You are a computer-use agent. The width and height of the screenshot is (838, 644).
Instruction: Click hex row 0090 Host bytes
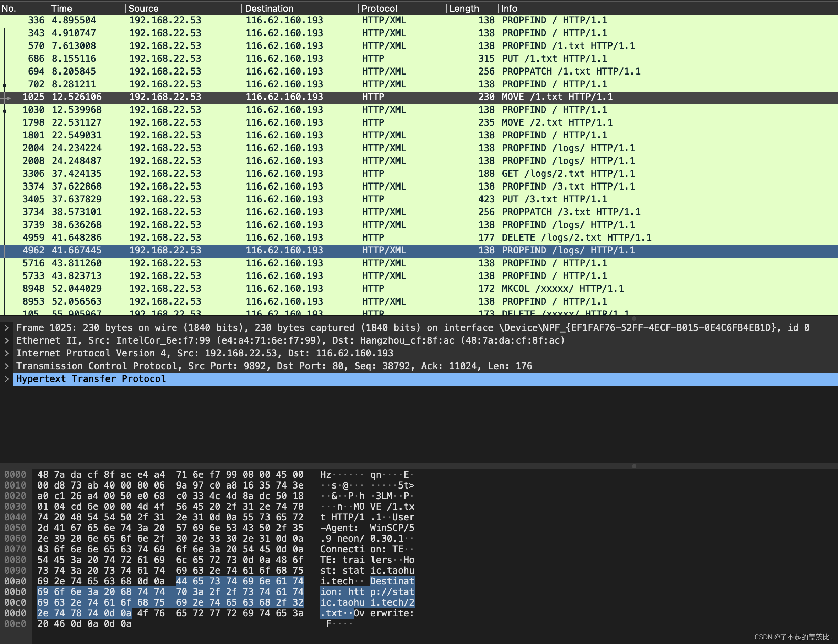170,571
